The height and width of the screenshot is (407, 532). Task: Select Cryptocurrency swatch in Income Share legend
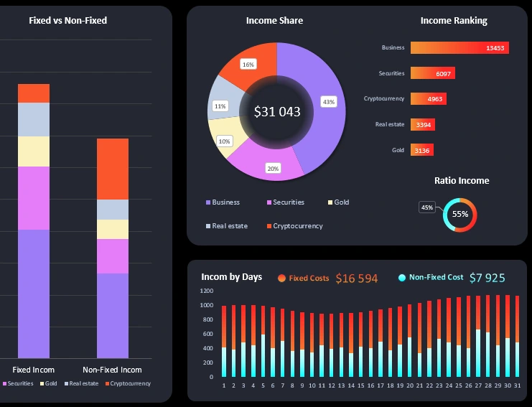coord(269,226)
